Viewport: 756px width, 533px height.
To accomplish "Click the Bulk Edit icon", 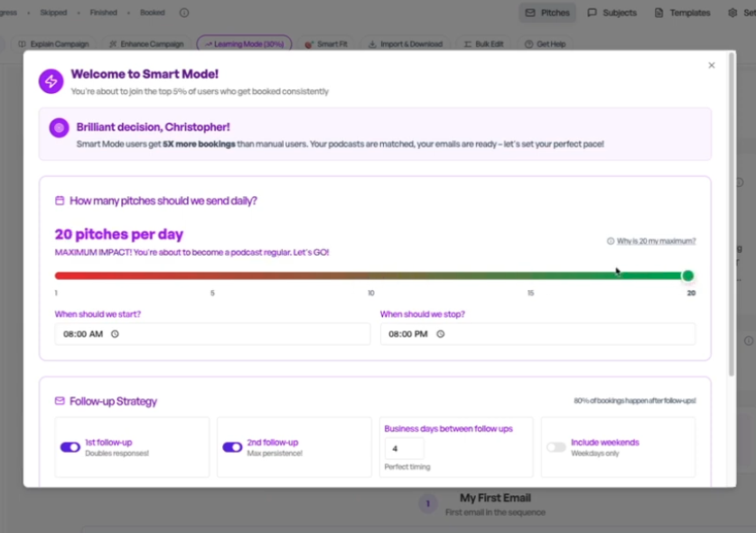I will click(467, 44).
